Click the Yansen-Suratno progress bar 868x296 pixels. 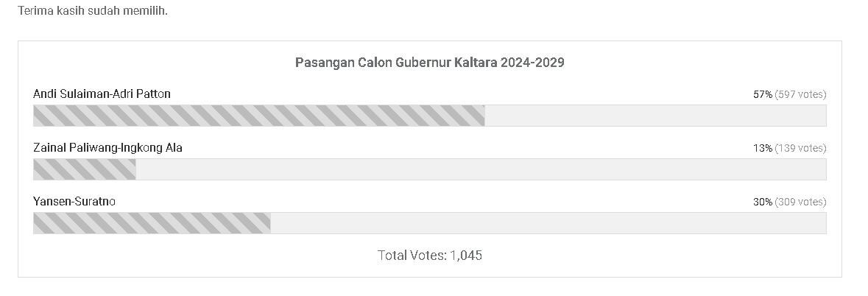429,223
